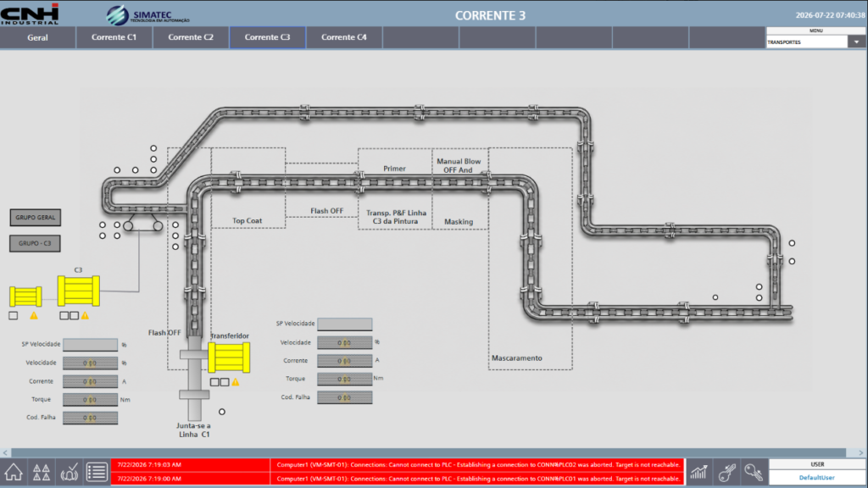Click warning triangle under small unlabeled motor

[x=34, y=315]
